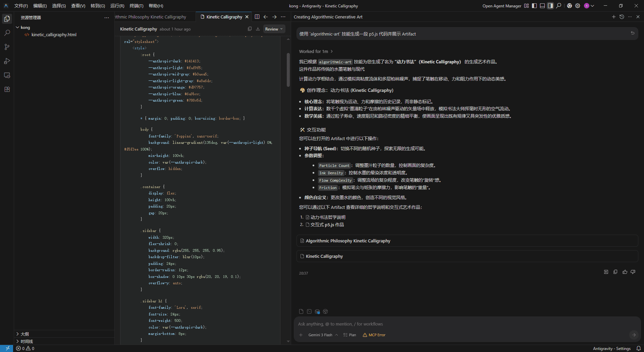This screenshot has height=352, width=644.
Task: Switch to Algorithmic Philosophy Kinetic Calligraphy tab
Action: point(155,17)
